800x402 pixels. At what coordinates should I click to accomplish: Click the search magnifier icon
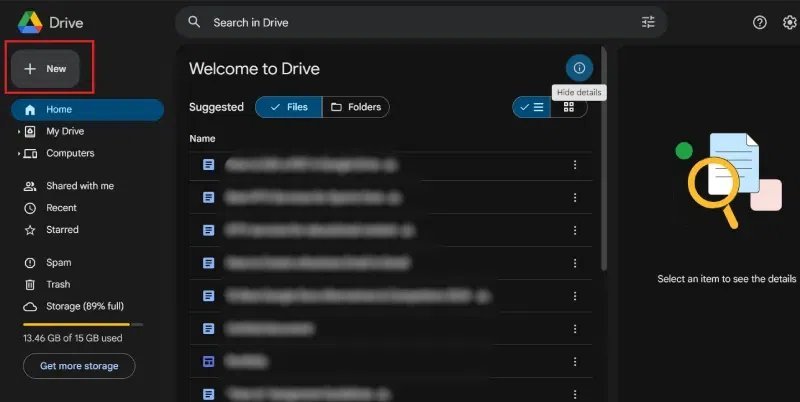[x=194, y=22]
